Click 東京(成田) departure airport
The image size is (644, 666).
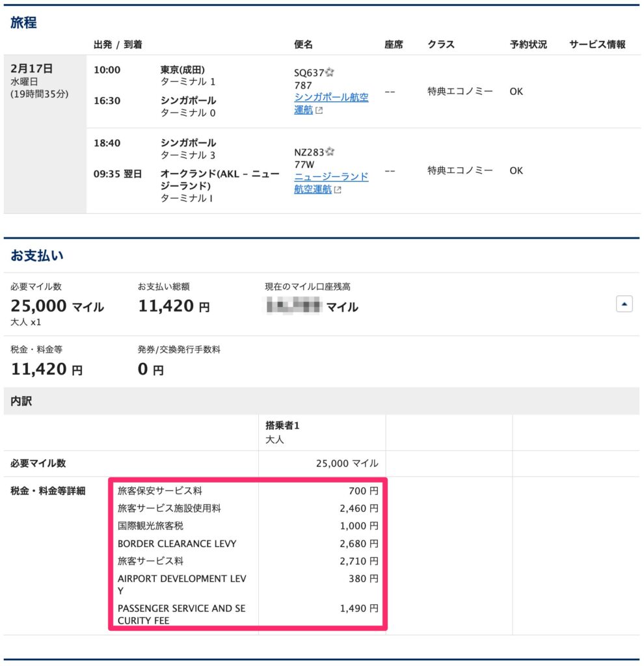[183, 70]
